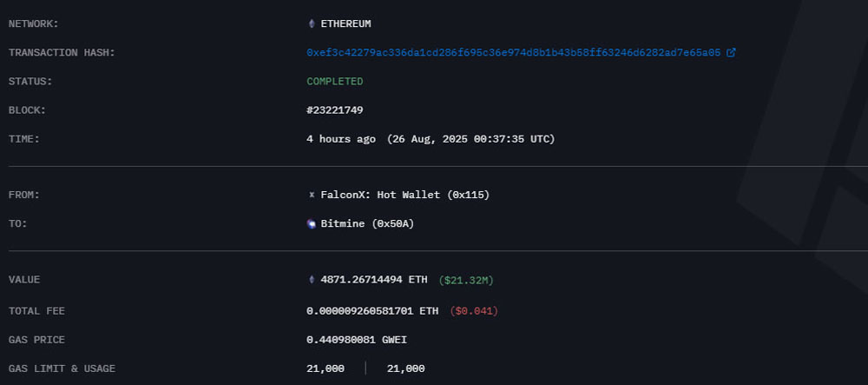Click the FalconX entity icon
This screenshot has width=868, height=385.
tap(312, 195)
